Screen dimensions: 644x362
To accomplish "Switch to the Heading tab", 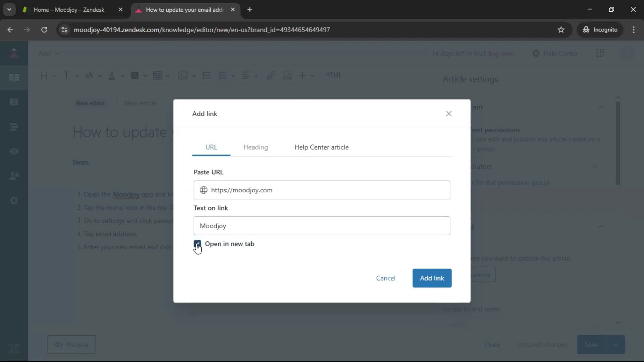I will [x=256, y=147].
